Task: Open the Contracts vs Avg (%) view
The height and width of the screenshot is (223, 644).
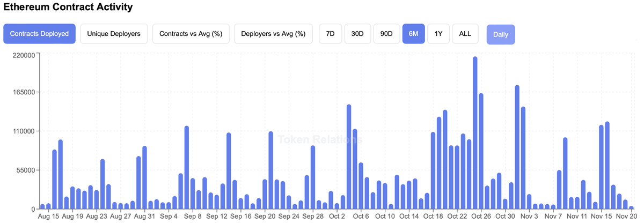Action: (x=191, y=34)
